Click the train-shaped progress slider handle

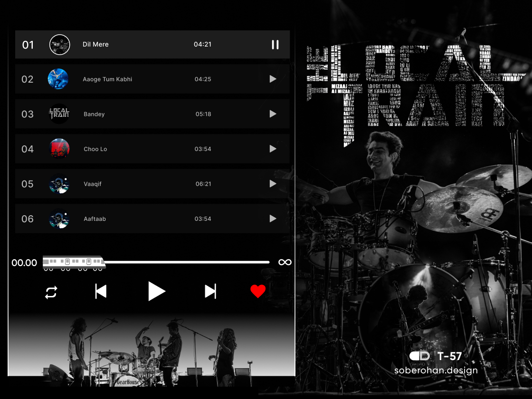pos(74,263)
